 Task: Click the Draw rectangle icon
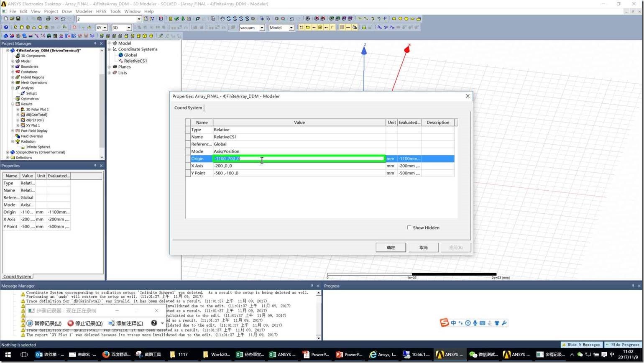[x=394, y=19]
